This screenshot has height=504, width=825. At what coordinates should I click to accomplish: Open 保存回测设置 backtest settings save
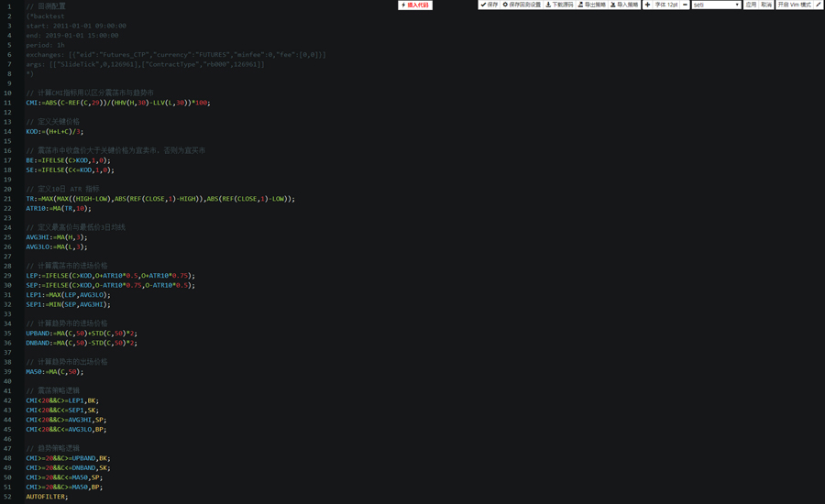522,5
